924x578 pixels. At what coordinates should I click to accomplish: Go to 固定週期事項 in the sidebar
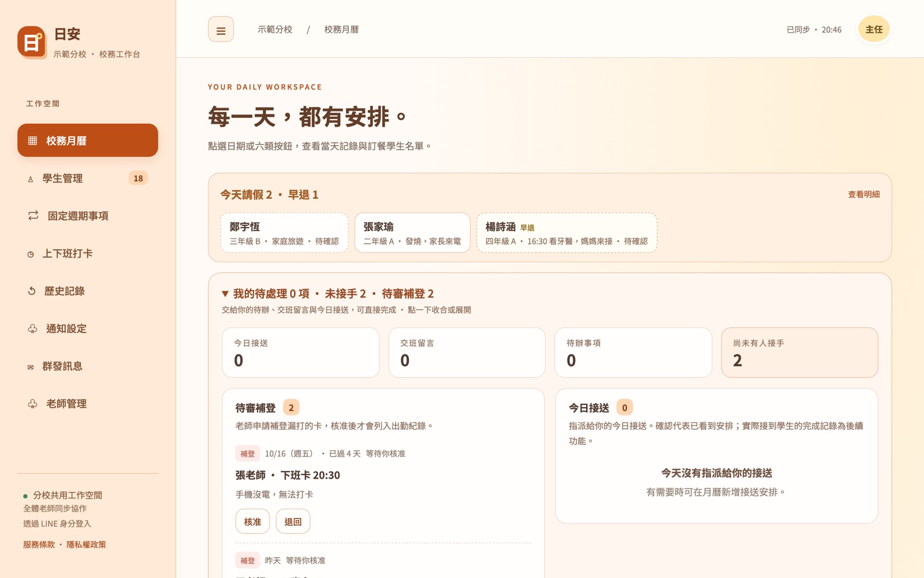tap(88, 216)
